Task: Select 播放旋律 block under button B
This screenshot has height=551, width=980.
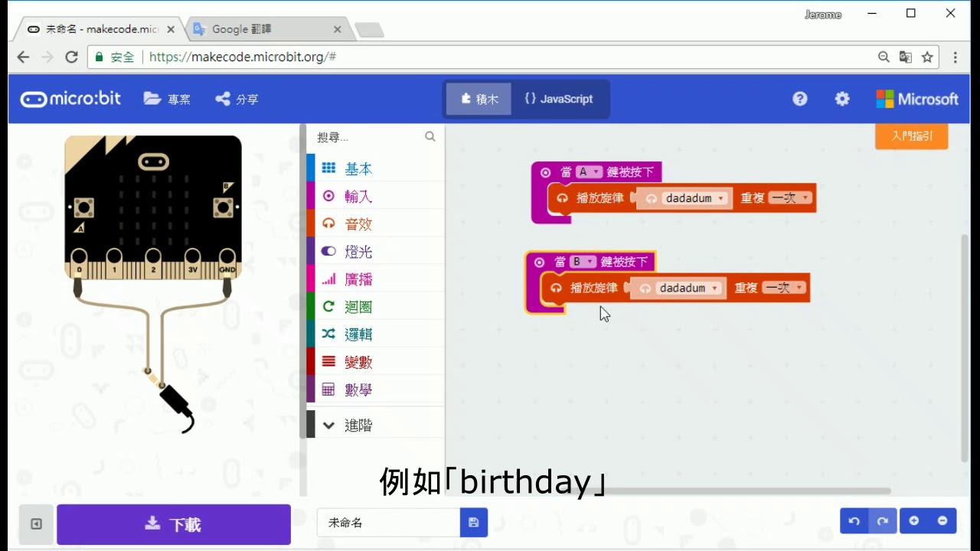Action: pyautogui.click(x=594, y=288)
